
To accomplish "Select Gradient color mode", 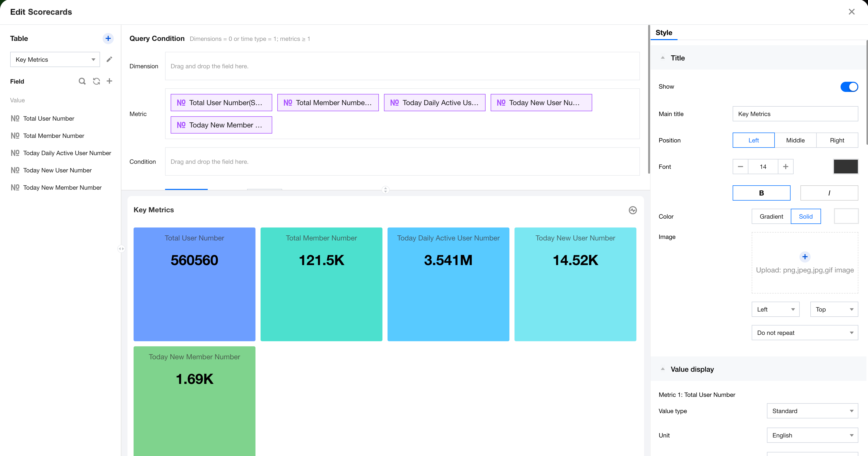I will point(771,216).
